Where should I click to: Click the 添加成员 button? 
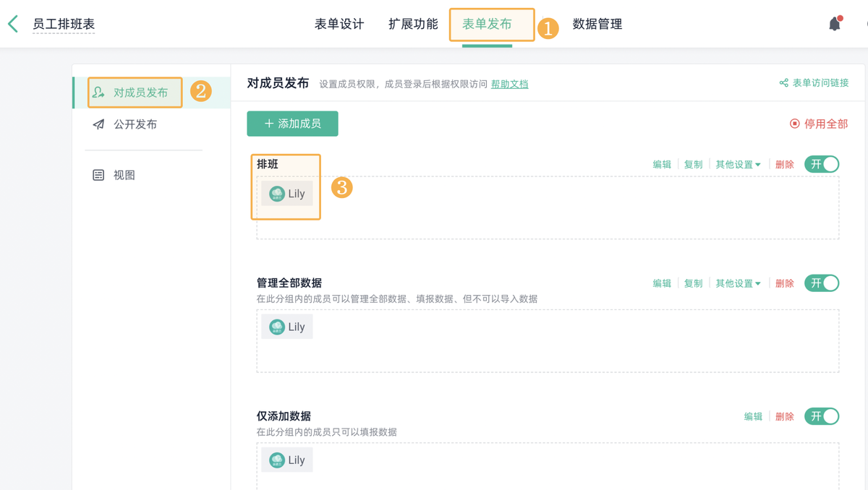pos(292,124)
